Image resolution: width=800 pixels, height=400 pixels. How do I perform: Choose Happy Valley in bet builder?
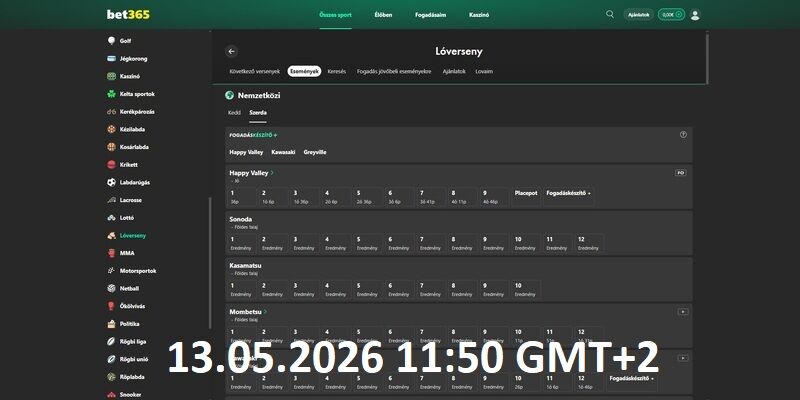pos(246,152)
